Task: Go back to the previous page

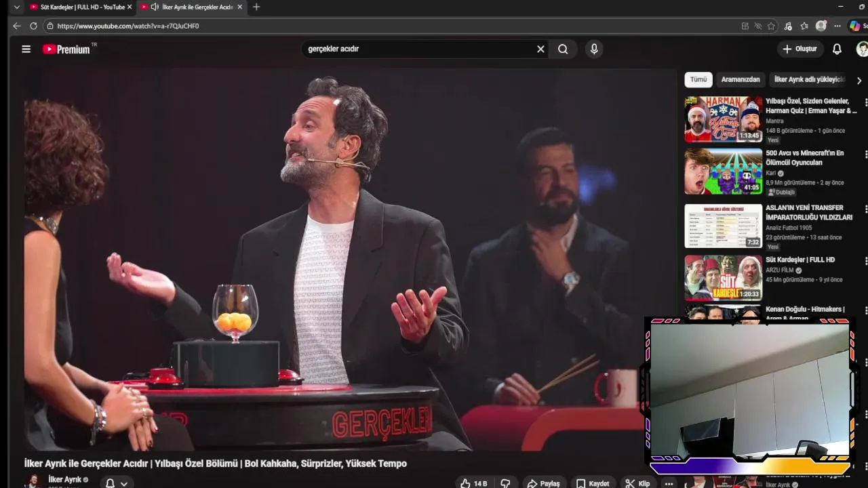Action: click(x=17, y=26)
